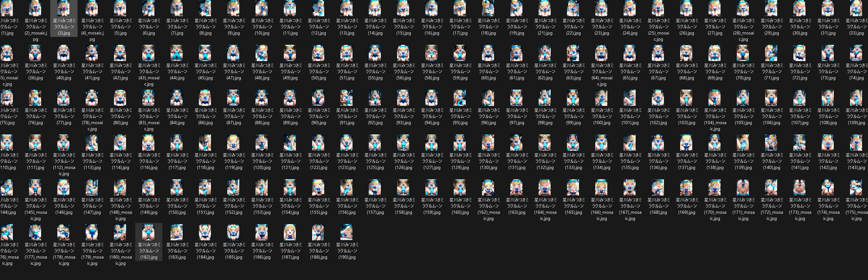Image resolution: width=868 pixels, height=280 pixels.
Task: Select the name text ending (50).jpg
Action: (319, 72)
